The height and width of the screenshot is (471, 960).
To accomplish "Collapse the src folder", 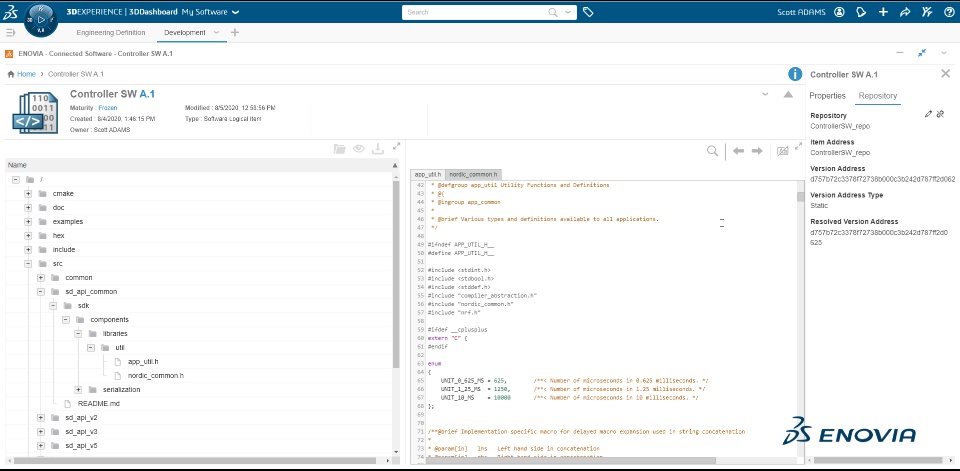I will coord(28,264).
